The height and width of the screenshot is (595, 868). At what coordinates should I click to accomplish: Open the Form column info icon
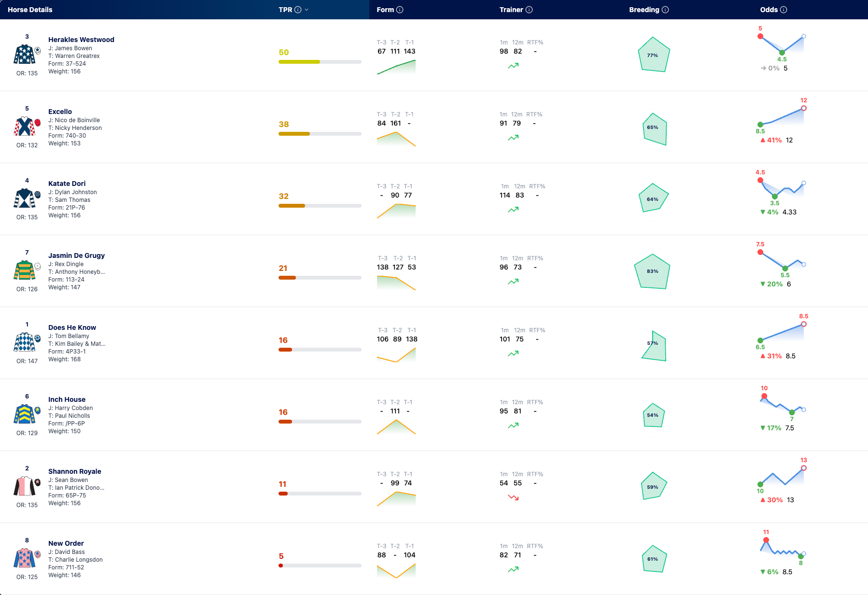(400, 10)
